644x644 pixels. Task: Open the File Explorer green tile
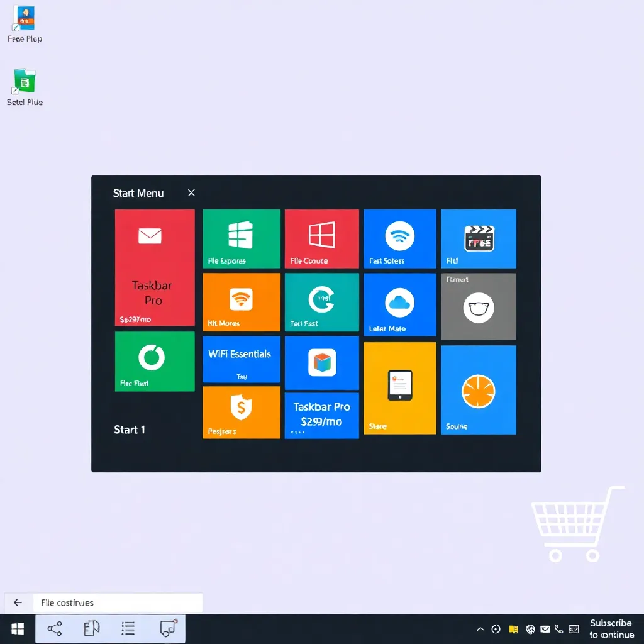tap(241, 239)
